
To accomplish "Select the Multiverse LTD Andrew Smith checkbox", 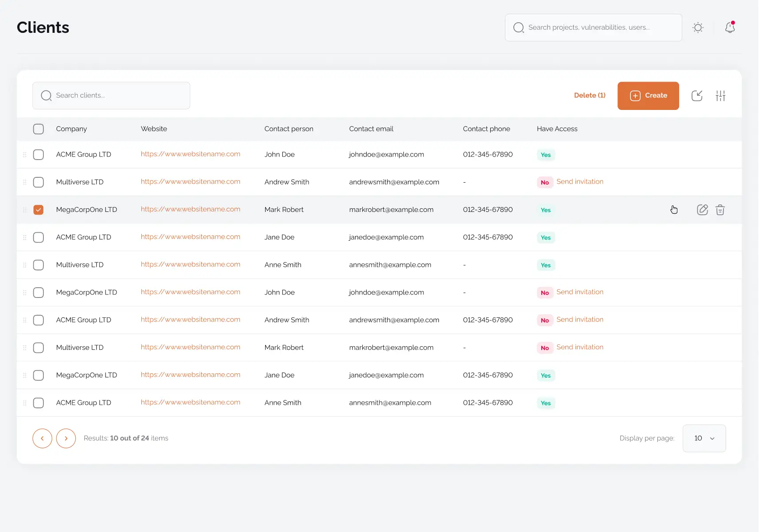I will click(39, 182).
